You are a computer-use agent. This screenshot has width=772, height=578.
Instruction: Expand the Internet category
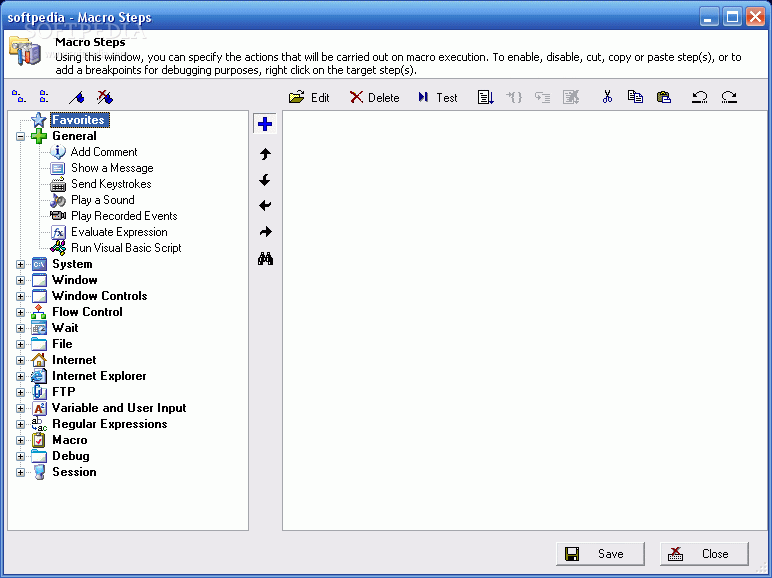point(20,360)
